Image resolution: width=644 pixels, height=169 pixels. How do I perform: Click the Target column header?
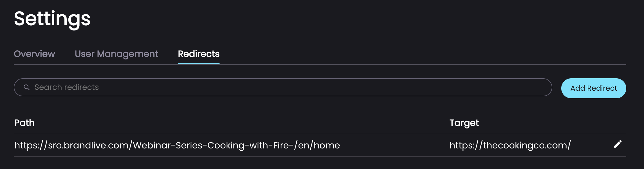[464, 123]
